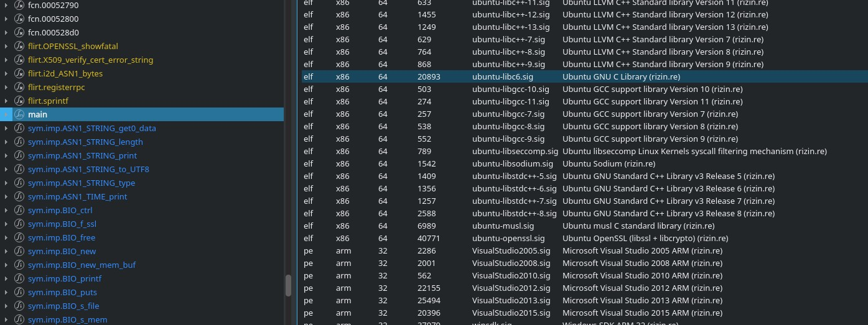Image resolution: width=868 pixels, height=325 pixels.
Task: Click the import icon beside sym.imp.BIO_s_file
Action: coord(19,306)
